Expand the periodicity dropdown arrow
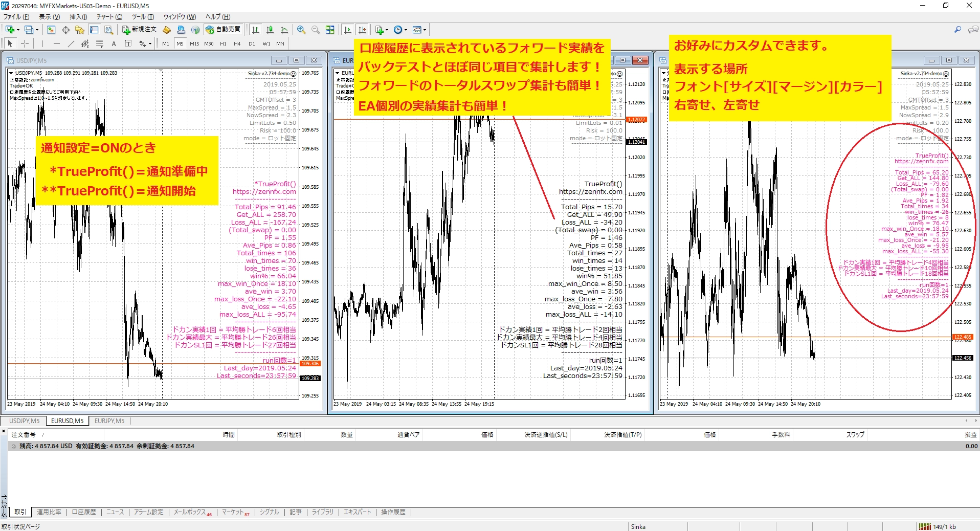The width and height of the screenshot is (980, 531). (406, 30)
